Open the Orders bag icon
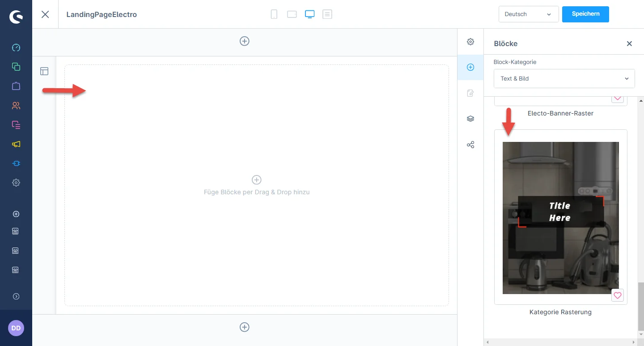 click(x=16, y=86)
